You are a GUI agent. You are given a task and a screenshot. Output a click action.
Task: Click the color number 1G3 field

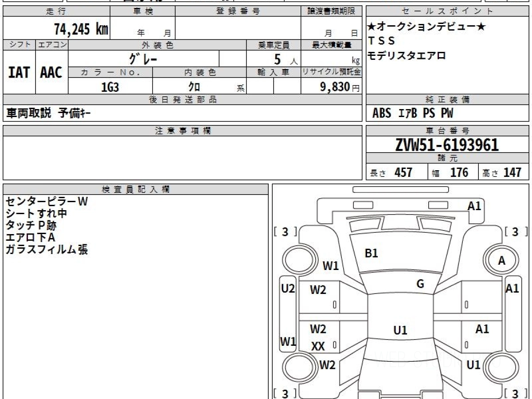pyautogui.click(x=110, y=87)
